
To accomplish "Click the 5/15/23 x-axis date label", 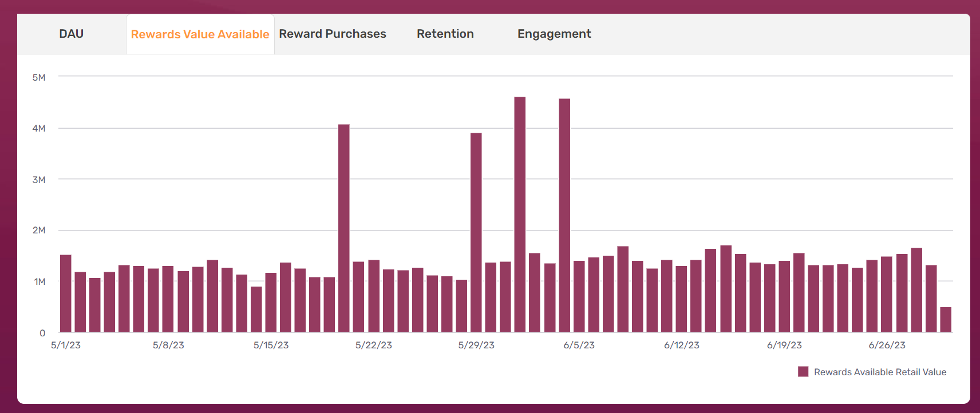I will click(271, 346).
